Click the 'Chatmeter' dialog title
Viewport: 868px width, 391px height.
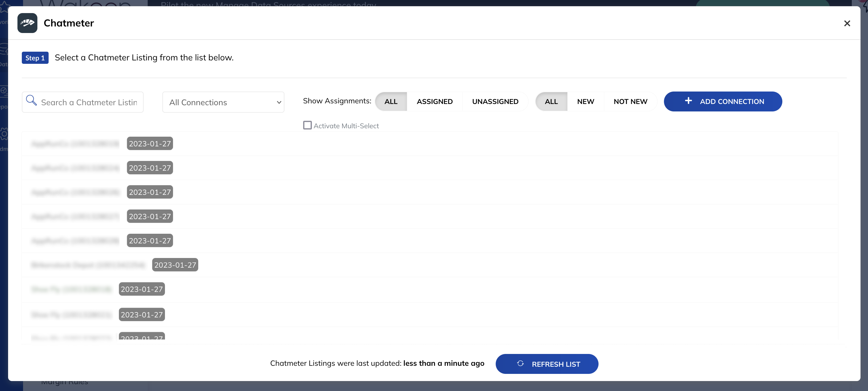(x=69, y=23)
